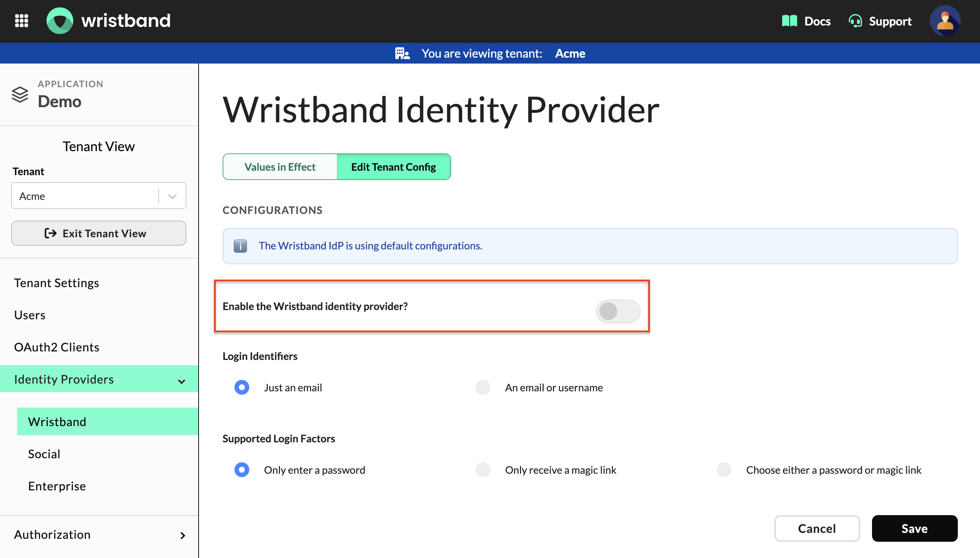Open the Acme tenant dropdown arrow
This screenshot has height=558, width=980.
(173, 196)
